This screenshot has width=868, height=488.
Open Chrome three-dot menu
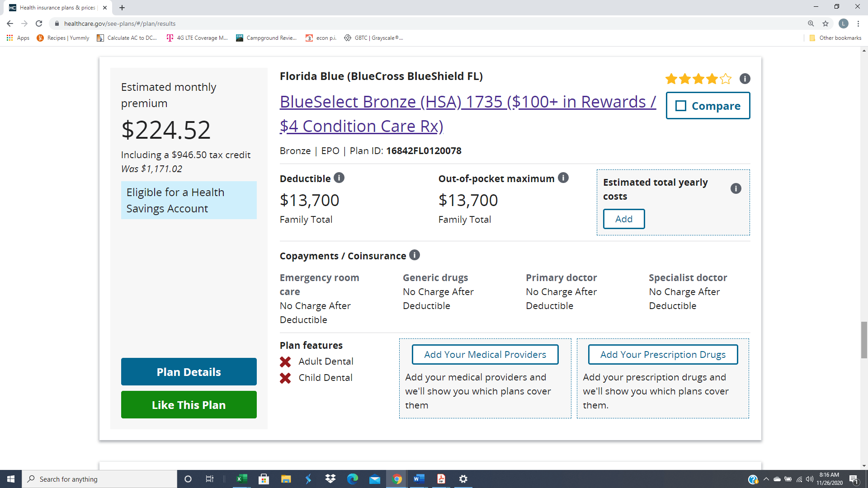click(x=858, y=23)
